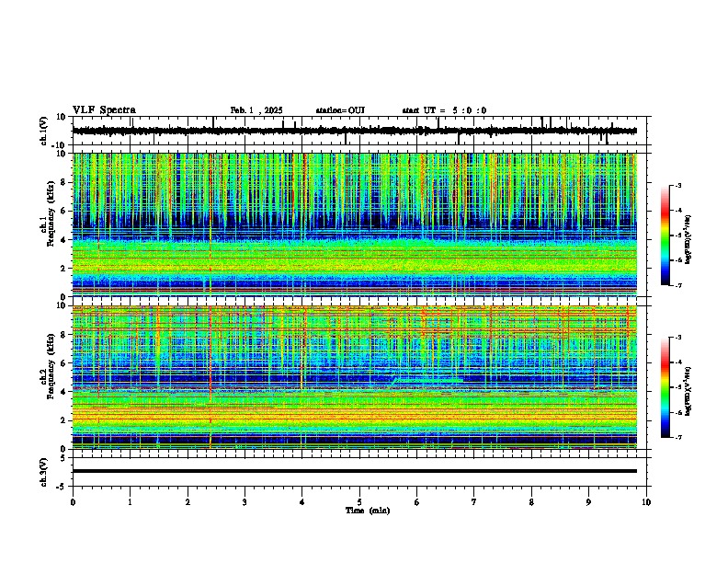Click inside the ch.2 spectrogram panel
This screenshot has height=563, width=728.
[355, 377]
